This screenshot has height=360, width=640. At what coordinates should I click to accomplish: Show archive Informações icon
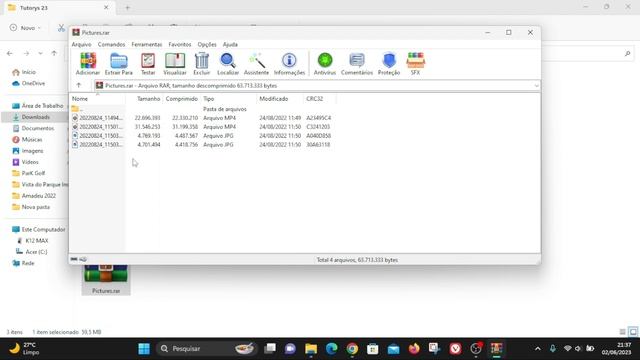(x=289, y=64)
